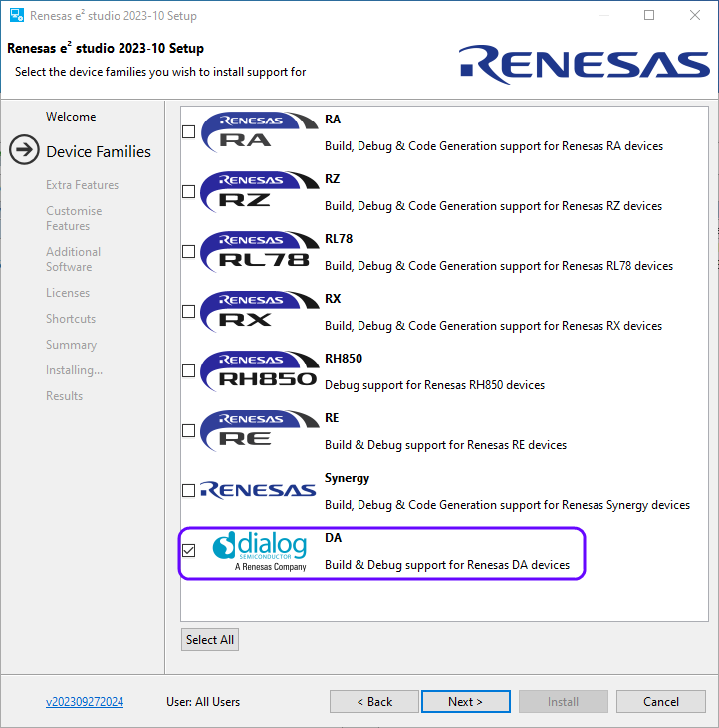This screenshot has width=719, height=728.
Task: Proceed with the Next button
Action: [465, 702]
